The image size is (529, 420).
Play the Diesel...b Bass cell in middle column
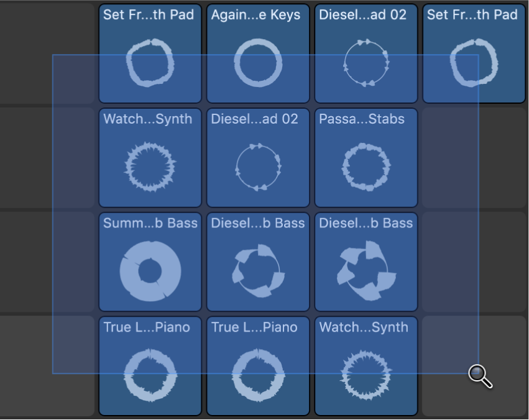pyautogui.click(x=257, y=261)
